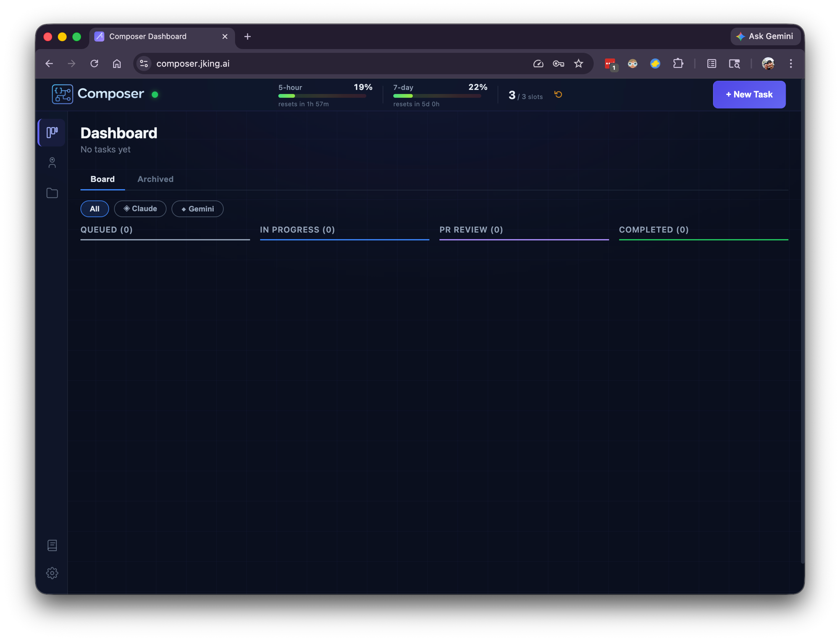The height and width of the screenshot is (641, 840).
Task: Bookmark the page with the star icon
Action: coord(578,63)
